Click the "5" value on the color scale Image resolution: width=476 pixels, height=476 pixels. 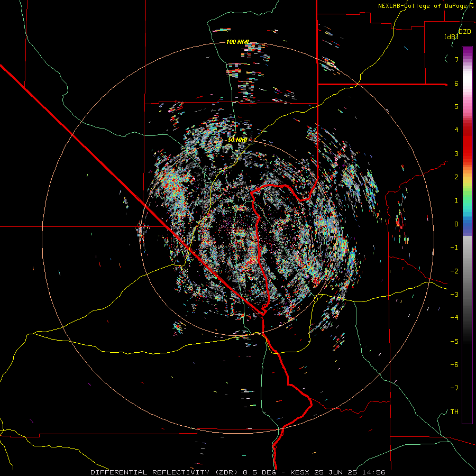coord(456,106)
